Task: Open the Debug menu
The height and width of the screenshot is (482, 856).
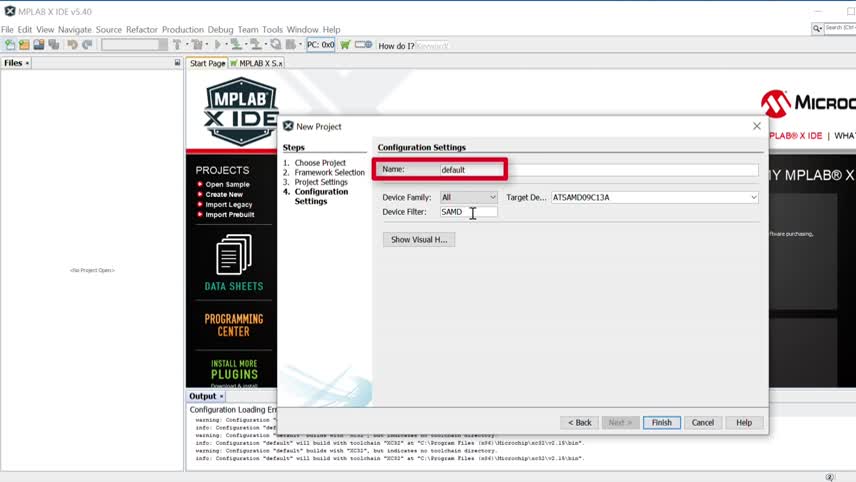Action: [221, 29]
